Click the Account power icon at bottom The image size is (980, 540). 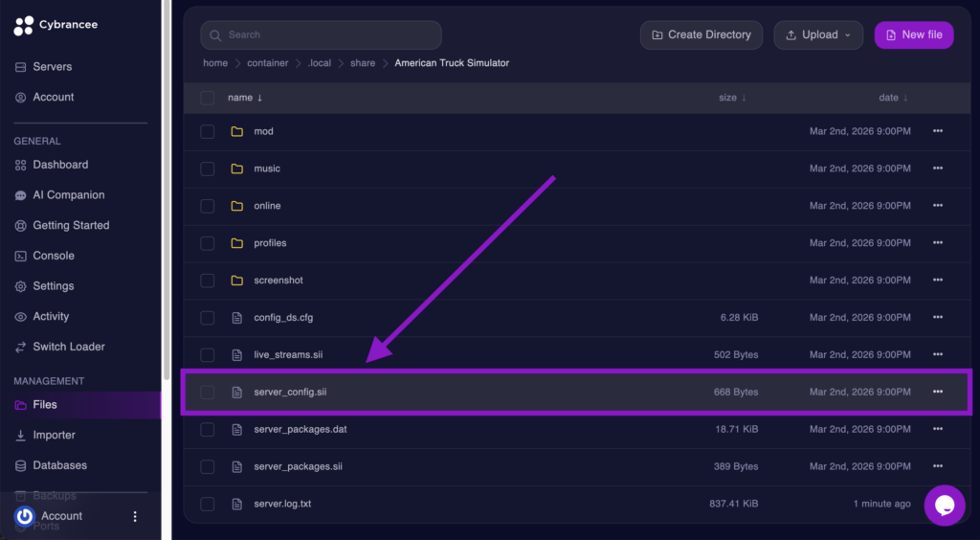[x=25, y=516]
